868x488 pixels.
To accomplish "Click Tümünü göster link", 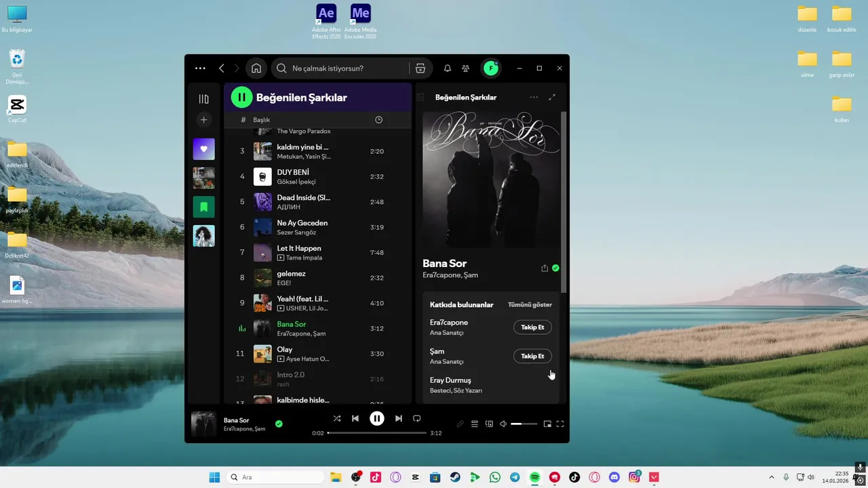I will point(530,305).
